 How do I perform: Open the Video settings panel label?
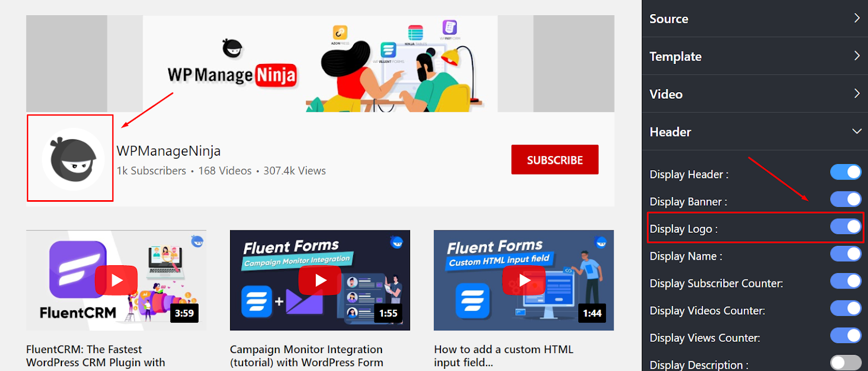pyautogui.click(x=666, y=94)
